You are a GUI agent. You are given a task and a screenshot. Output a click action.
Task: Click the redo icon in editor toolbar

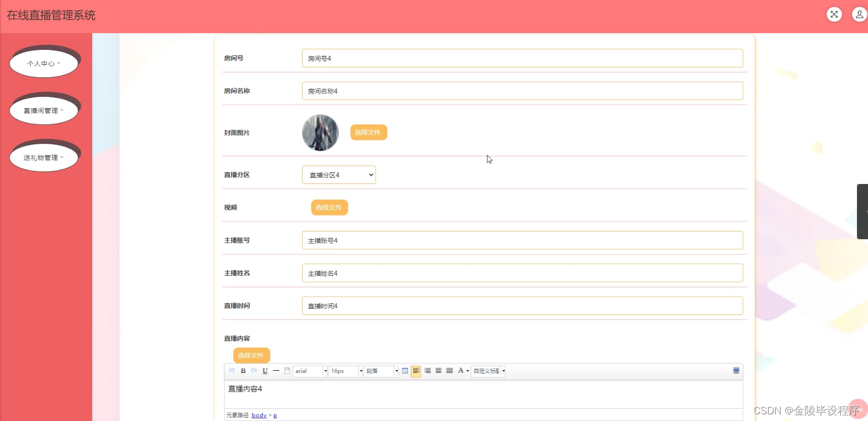point(254,371)
